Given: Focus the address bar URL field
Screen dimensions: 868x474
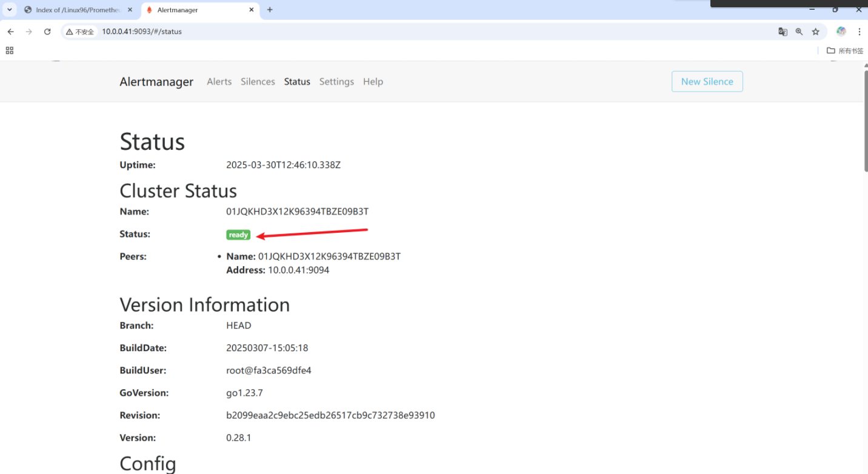Looking at the screenshot, I should coord(424,32).
